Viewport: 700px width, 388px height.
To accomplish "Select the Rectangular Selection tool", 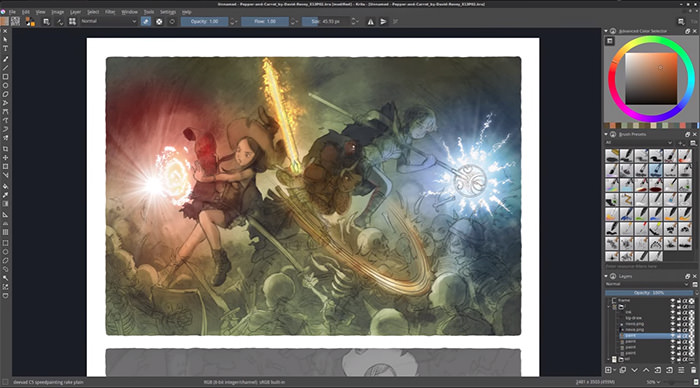I will [x=5, y=243].
